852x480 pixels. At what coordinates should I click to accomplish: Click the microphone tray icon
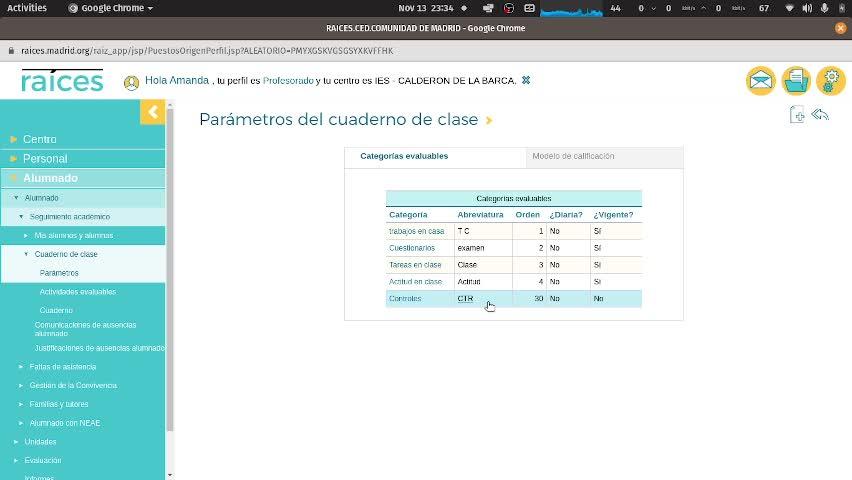(x=824, y=8)
